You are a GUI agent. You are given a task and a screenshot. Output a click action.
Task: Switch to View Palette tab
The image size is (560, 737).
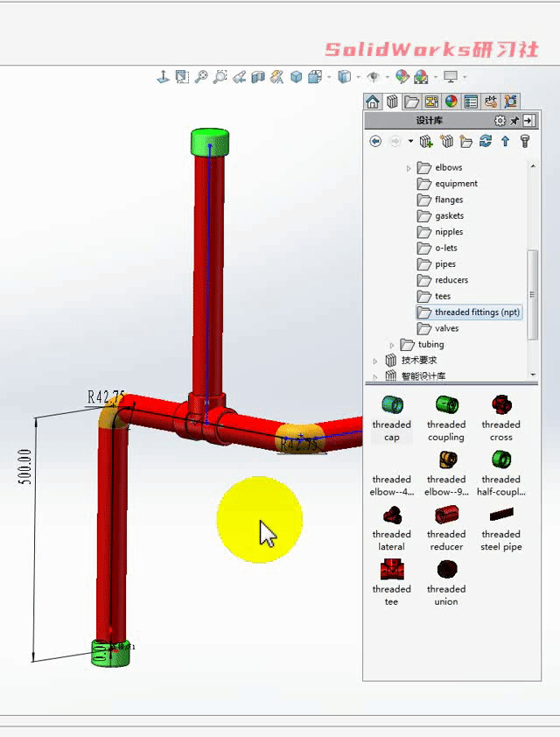[431, 102]
